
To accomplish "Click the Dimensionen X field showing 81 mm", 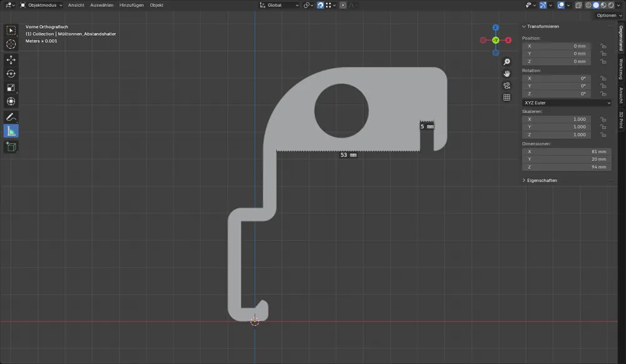I will 567,152.
